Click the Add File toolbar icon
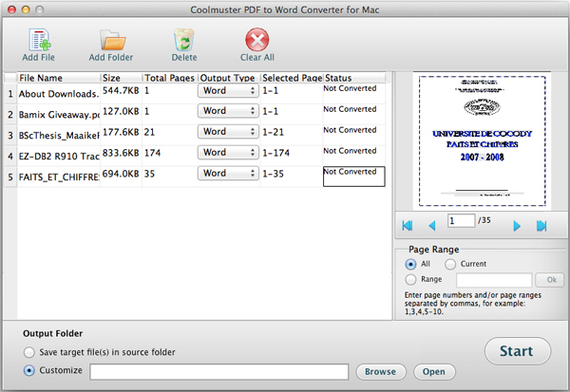The image size is (570, 392). click(39, 40)
